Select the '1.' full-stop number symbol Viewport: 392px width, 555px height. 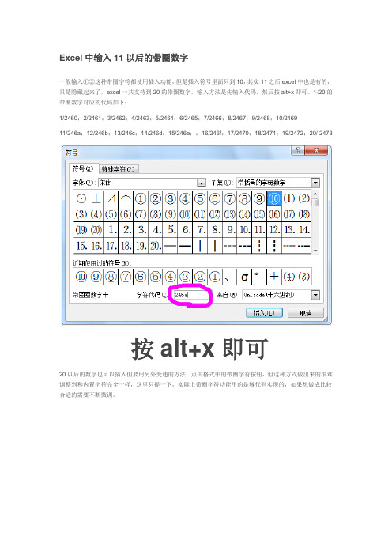pos(111,230)
